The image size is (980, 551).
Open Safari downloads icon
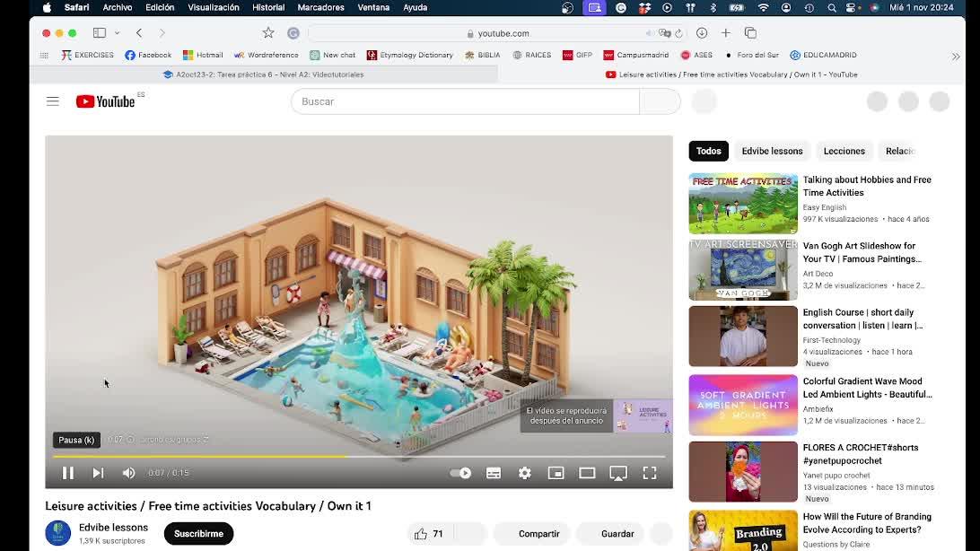click(702, 32)
